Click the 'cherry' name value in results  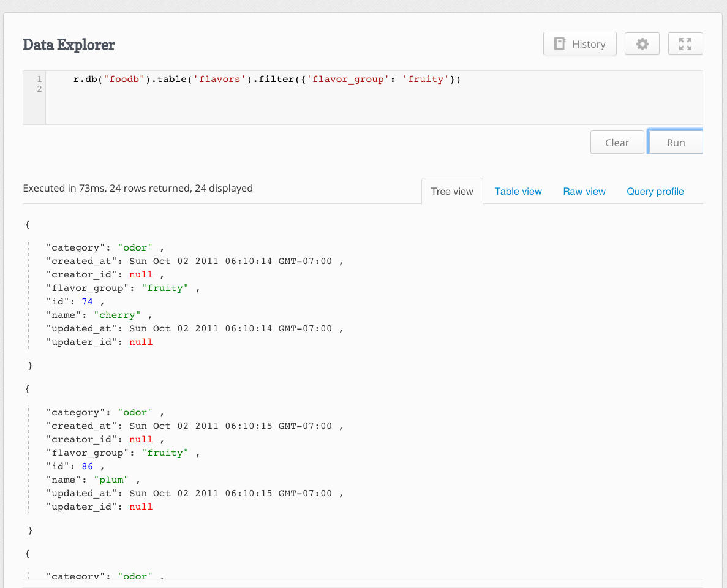[118, 314]
